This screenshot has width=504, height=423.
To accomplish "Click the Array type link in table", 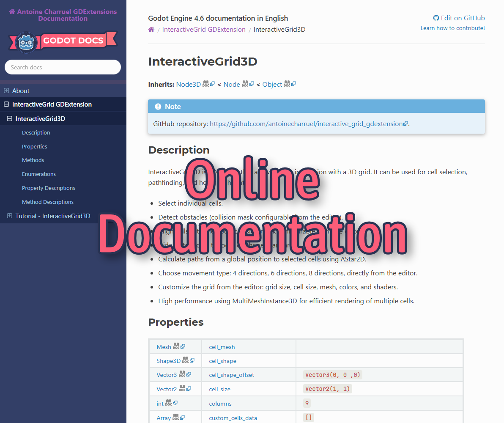I will click(x=164, y=418).
